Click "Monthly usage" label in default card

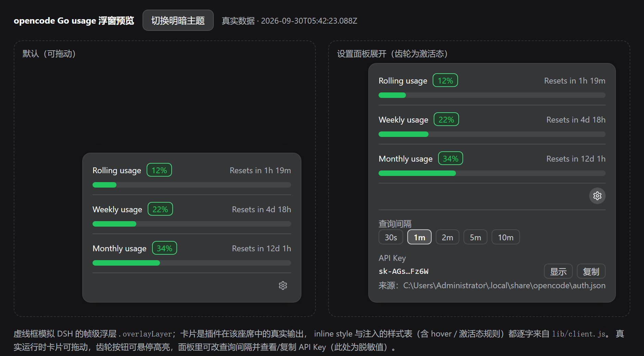[120, 249]
